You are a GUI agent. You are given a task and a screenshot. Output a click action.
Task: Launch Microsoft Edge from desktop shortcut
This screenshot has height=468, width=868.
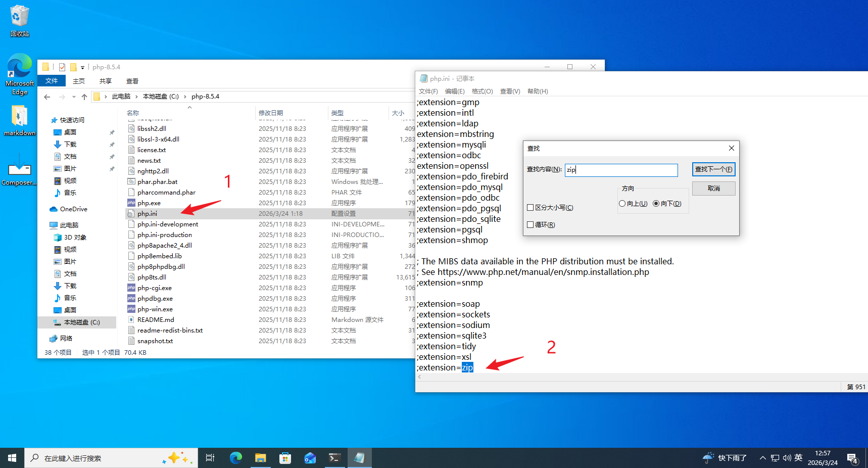(x=19, y=68)
